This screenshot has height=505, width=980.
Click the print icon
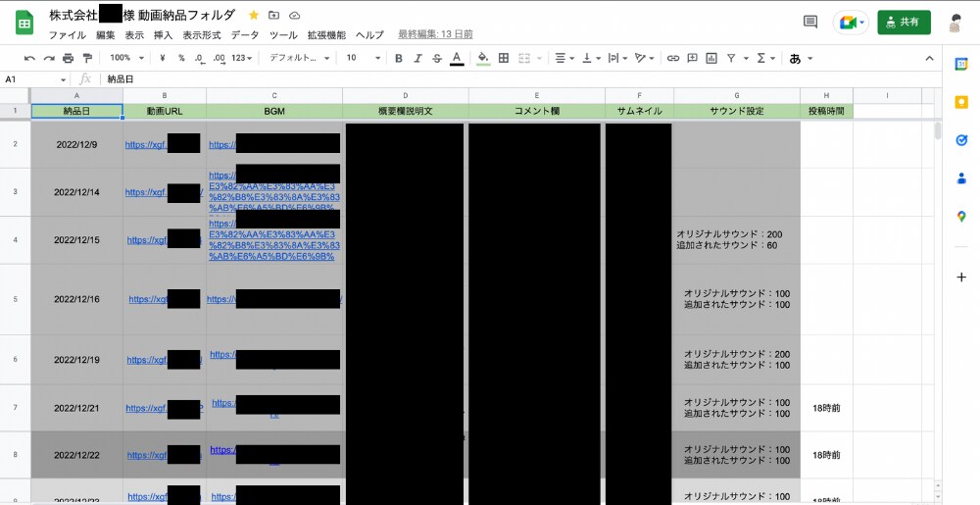coord(69,58)
